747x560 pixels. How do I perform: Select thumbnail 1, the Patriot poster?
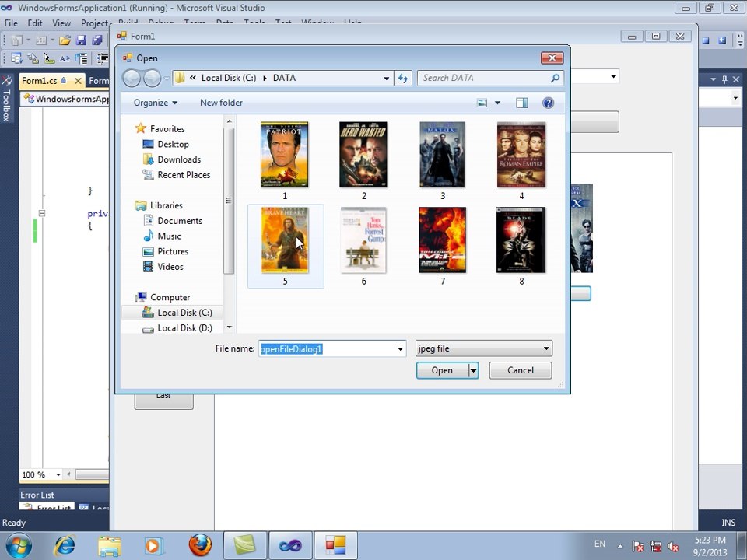point(285,155)
